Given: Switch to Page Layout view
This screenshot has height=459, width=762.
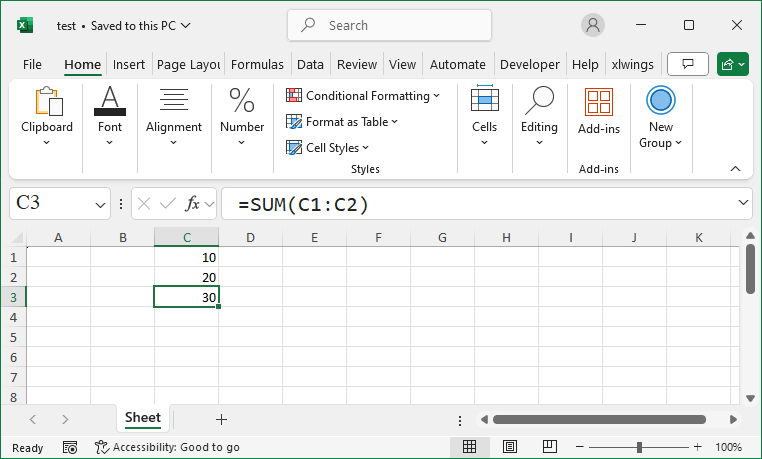Looking at the screenshot, I should click(510, 447).
